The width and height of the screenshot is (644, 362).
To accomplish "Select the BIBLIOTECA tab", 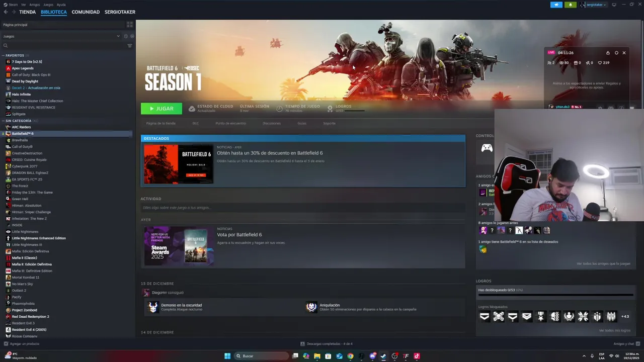I will coord(54,12).
